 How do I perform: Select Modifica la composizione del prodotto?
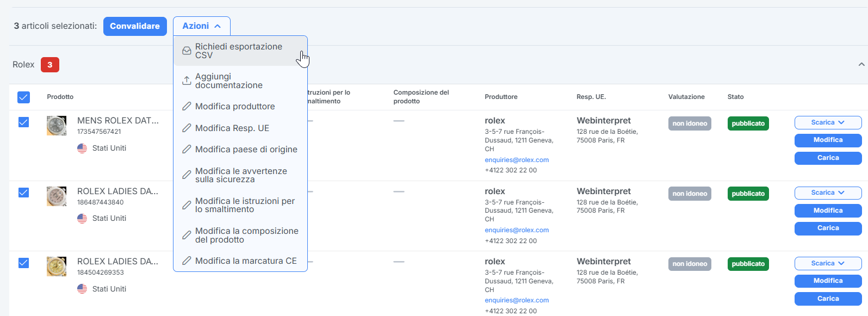(x=240, y=236)
